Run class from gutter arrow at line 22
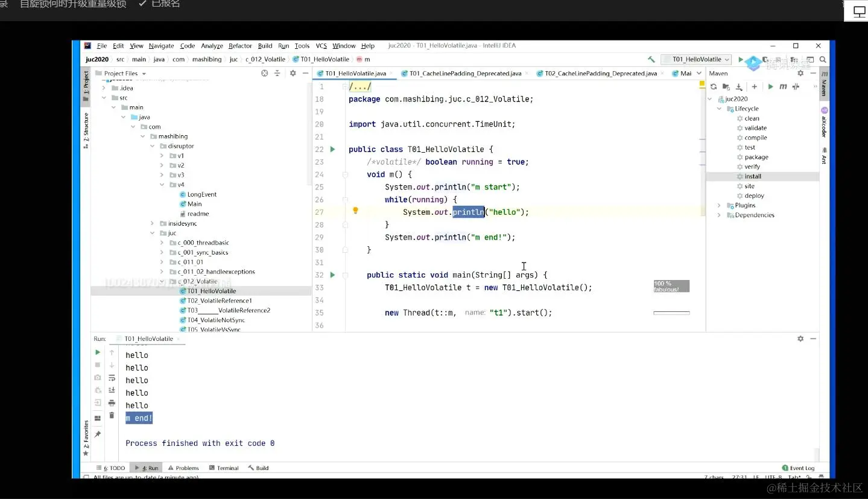The height and width of the screenshot is (499, 868). (332, 149)
